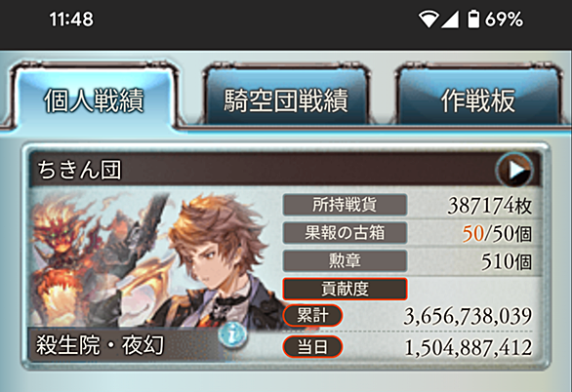Tap the status bar clock 11:48
The image size is (572, 392).
pos(71,20)
